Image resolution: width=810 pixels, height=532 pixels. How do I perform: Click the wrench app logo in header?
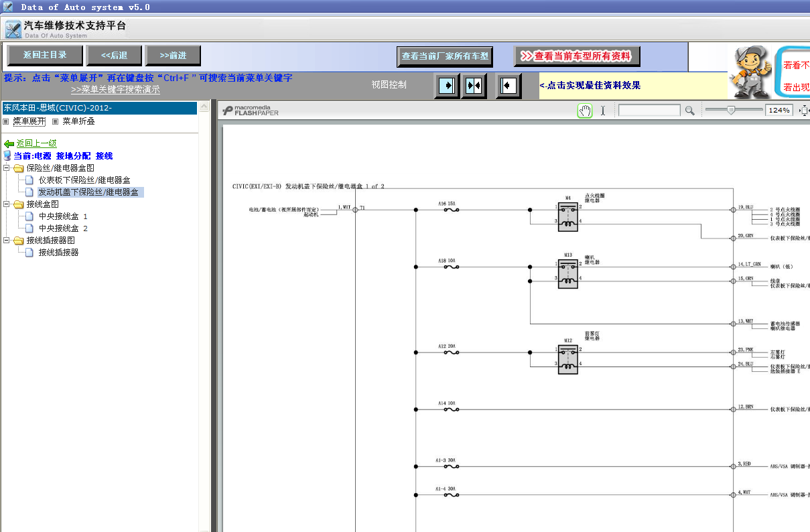13,29
